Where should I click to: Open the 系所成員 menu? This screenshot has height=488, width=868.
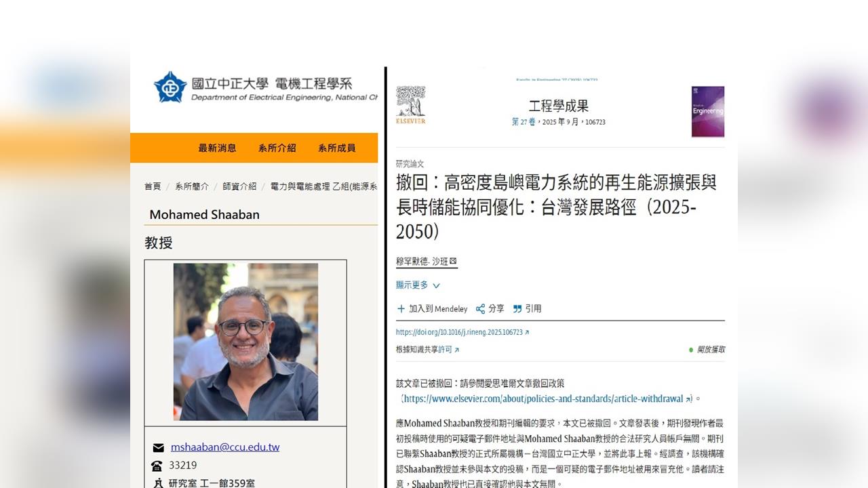(336, 148)
